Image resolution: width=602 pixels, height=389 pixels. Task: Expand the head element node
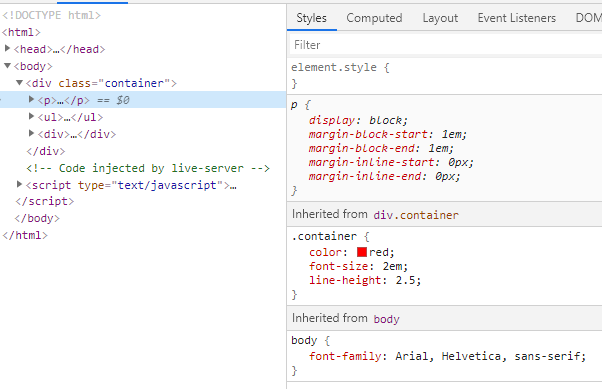(x=7, y=48)
